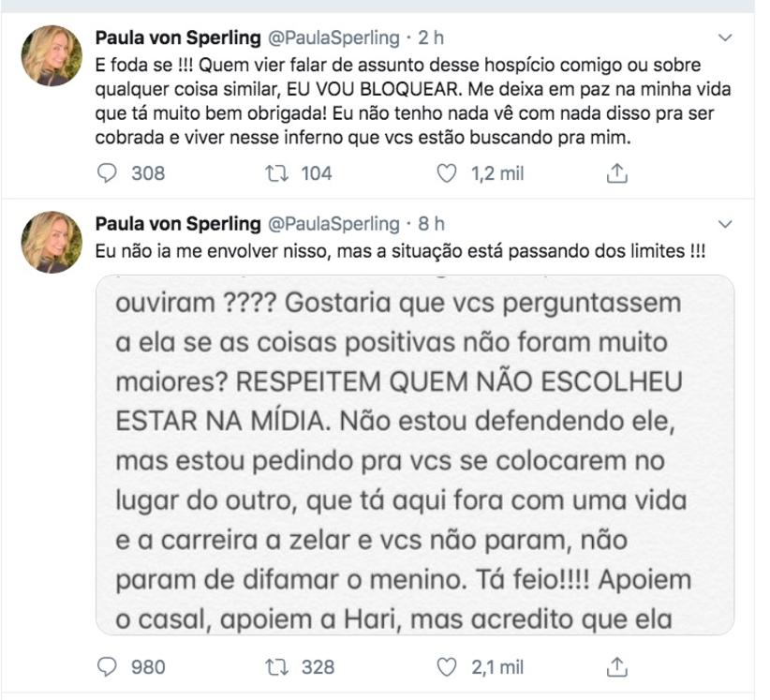Image resolution: width=770 pixels, height=700 pixels.
Task: Click Paula von Sperling name on second tweet
Action: coord(178,224)
